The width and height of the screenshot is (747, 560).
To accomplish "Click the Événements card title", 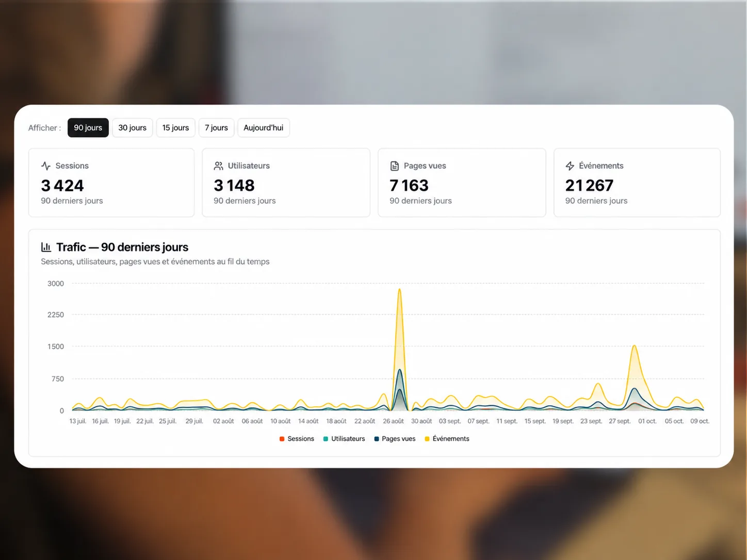I will point(601,166).
